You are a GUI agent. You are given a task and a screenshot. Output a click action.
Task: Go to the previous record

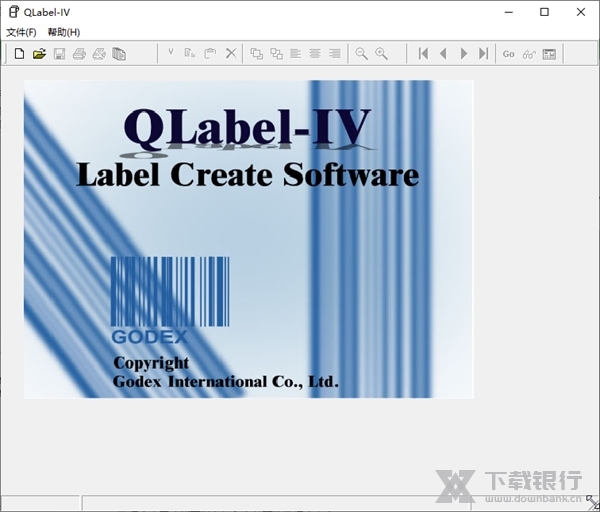(x=443, y=54)
